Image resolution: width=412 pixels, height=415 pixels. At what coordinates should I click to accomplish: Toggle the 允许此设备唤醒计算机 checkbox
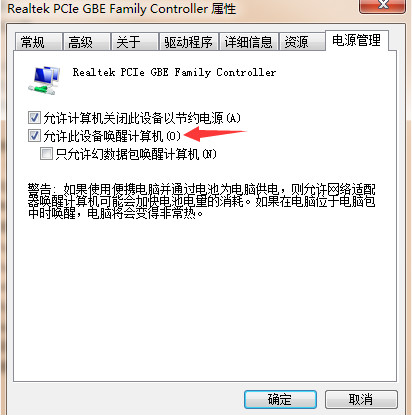click(x=34, y=136)
